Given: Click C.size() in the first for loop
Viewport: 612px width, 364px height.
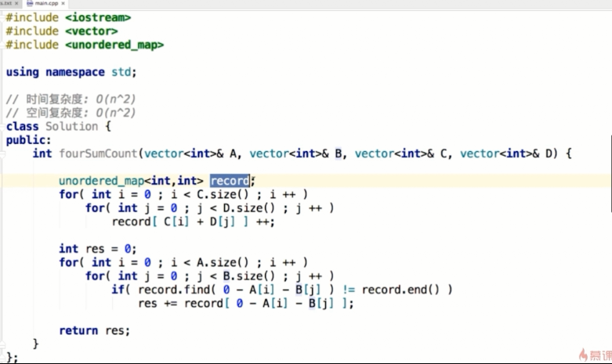Looking at the screenshot, I should 223,194.
